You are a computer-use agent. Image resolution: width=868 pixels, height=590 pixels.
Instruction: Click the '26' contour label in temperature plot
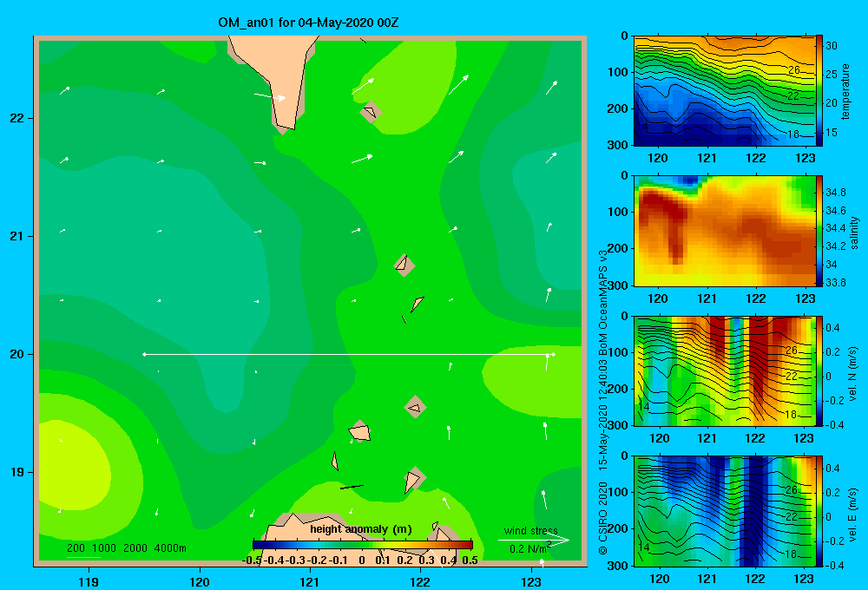coord(794,69)
